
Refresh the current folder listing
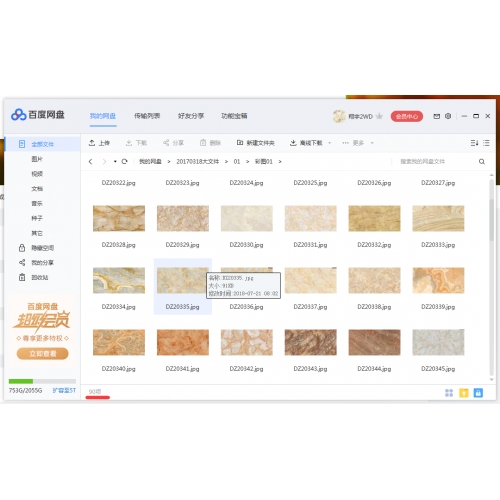tap(124, 161)
